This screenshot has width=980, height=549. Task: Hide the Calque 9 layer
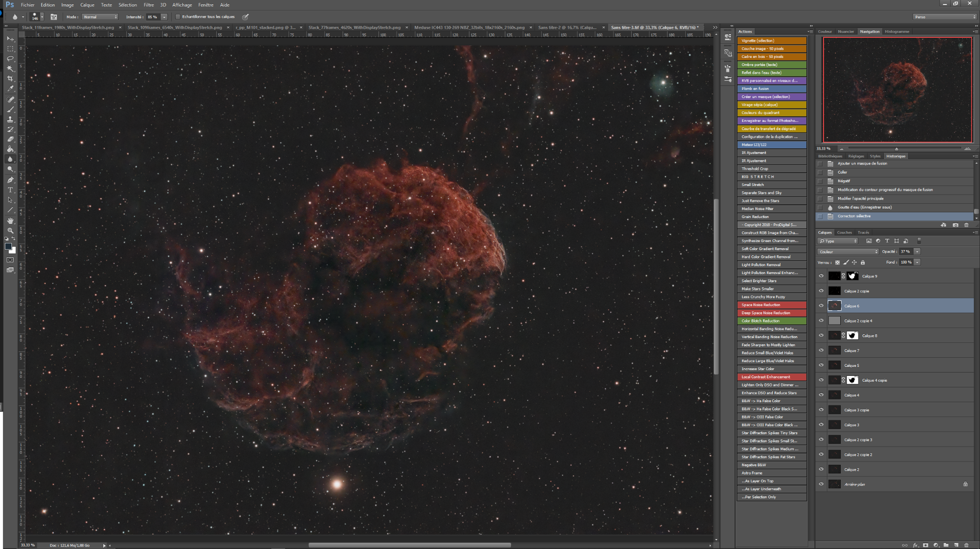coord(821,276)
